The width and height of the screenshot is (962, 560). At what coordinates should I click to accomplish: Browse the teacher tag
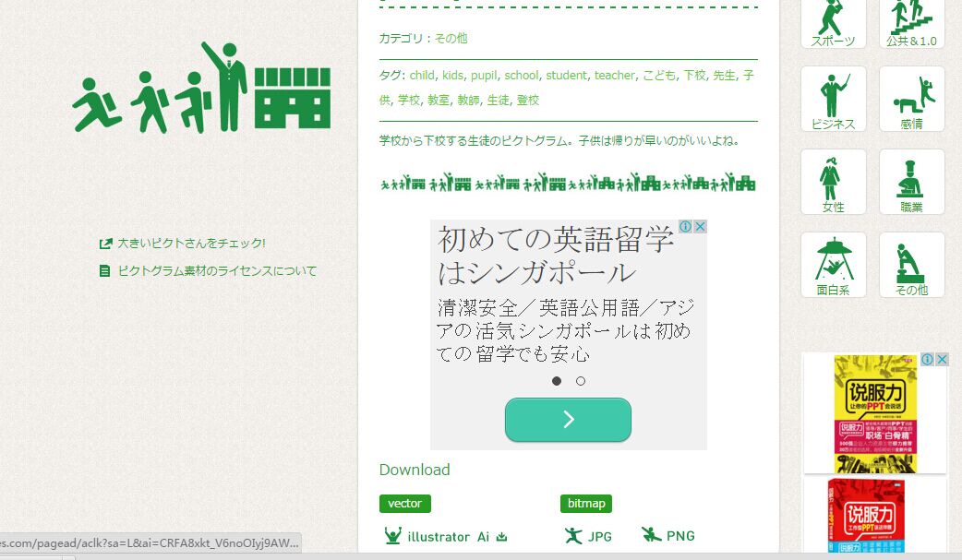[615, 75]
